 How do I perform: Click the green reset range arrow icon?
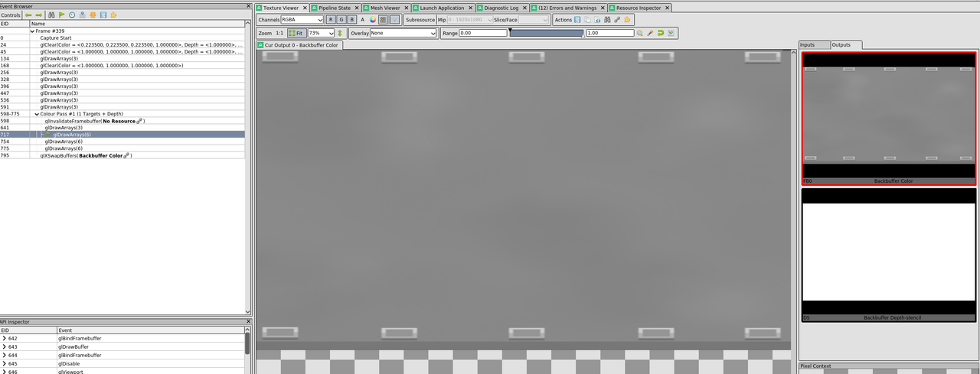point(660,33)
